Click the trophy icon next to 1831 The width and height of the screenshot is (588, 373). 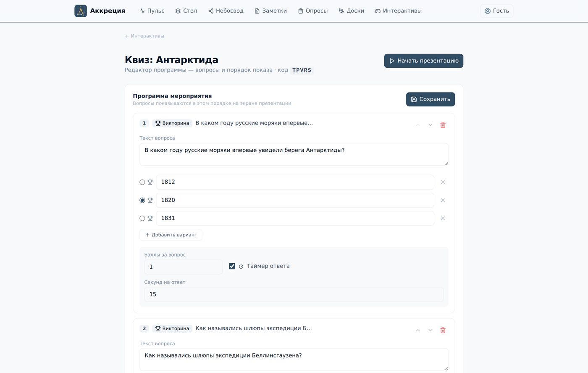150,219
